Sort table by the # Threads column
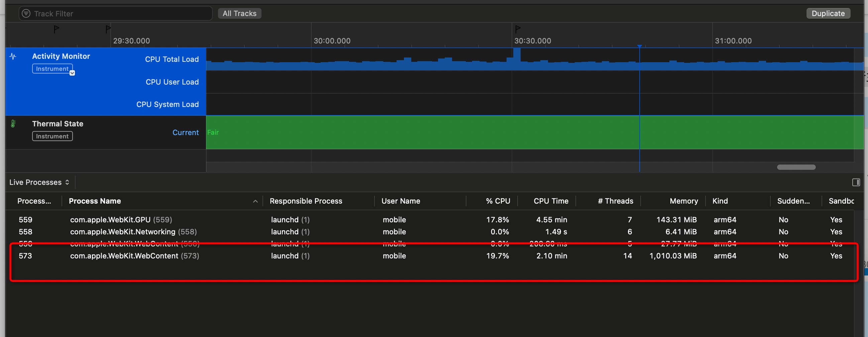 click(615, 201)
